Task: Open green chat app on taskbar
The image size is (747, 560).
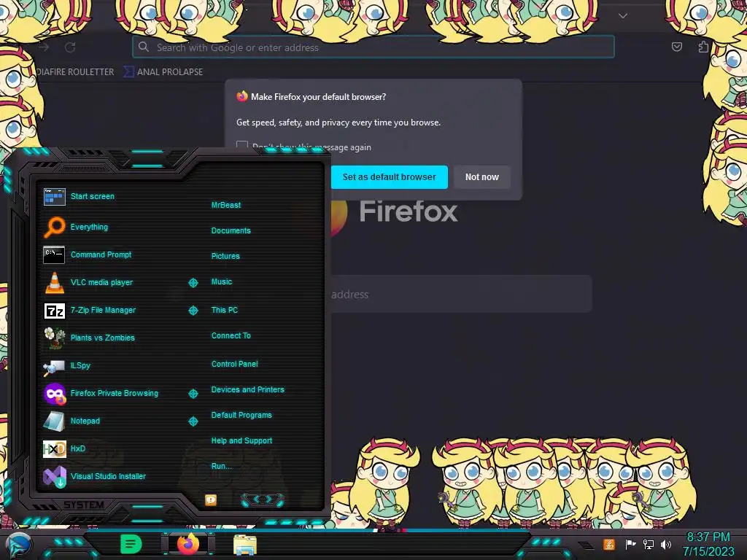Action: (x=131, y=544)
